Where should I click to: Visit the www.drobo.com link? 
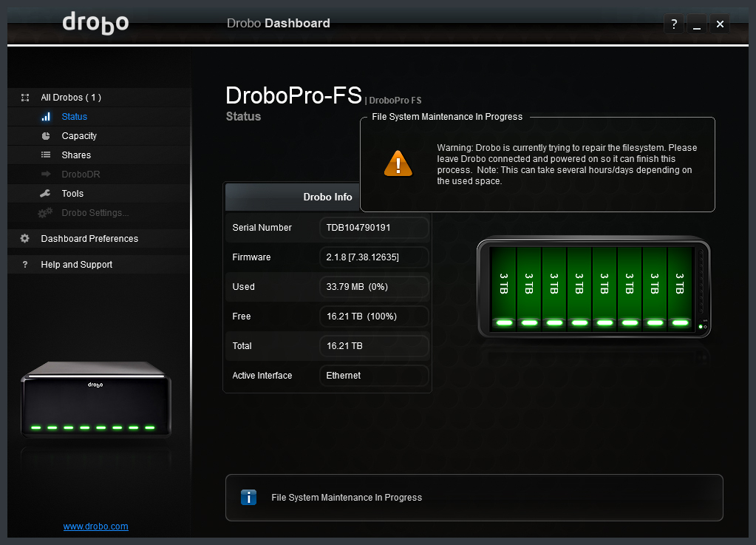pyautogui.click(x=95, y=527)
